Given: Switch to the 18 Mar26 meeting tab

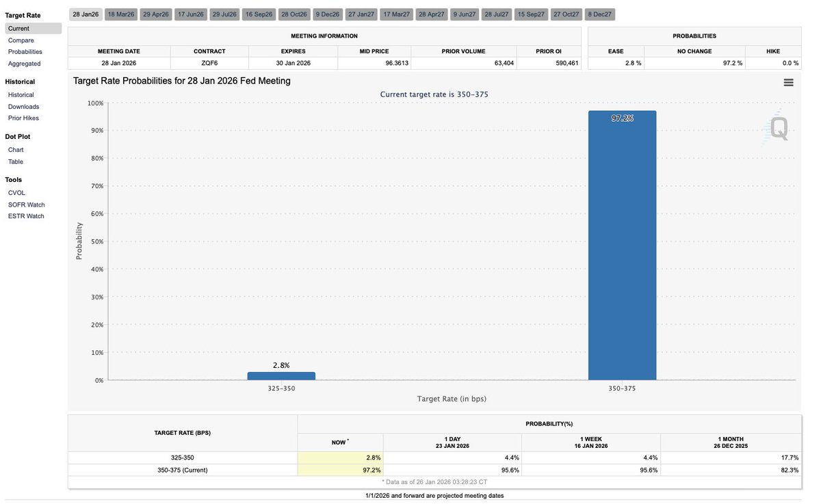Looking at the screenshot, I should (120, 14).
